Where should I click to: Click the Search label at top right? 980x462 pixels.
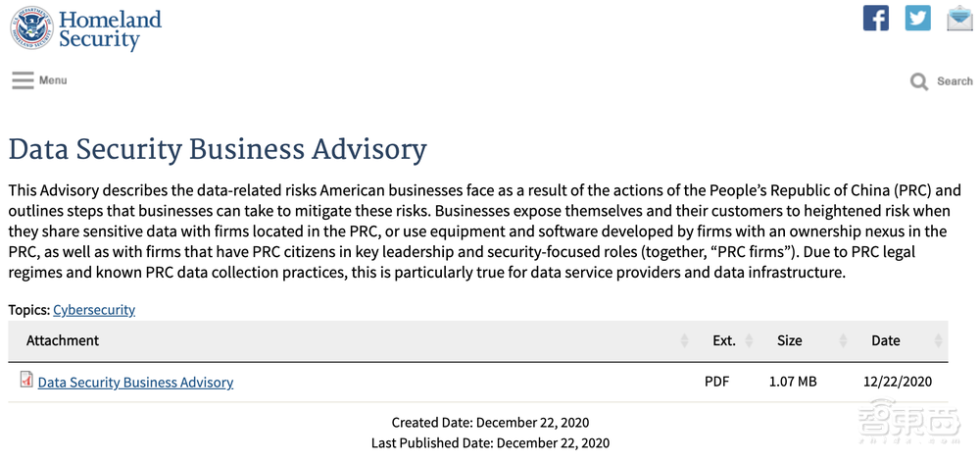(955, 81)
